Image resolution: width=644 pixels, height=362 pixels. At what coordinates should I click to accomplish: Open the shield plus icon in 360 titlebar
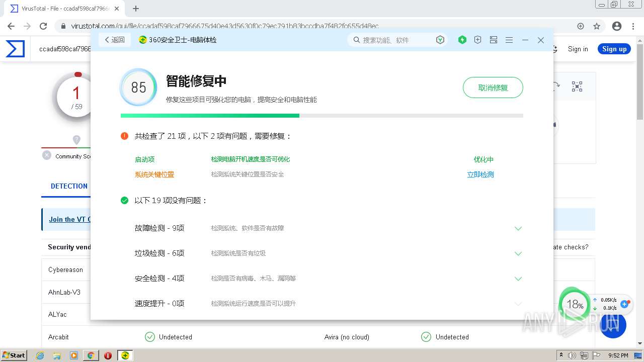click(478, 40)
